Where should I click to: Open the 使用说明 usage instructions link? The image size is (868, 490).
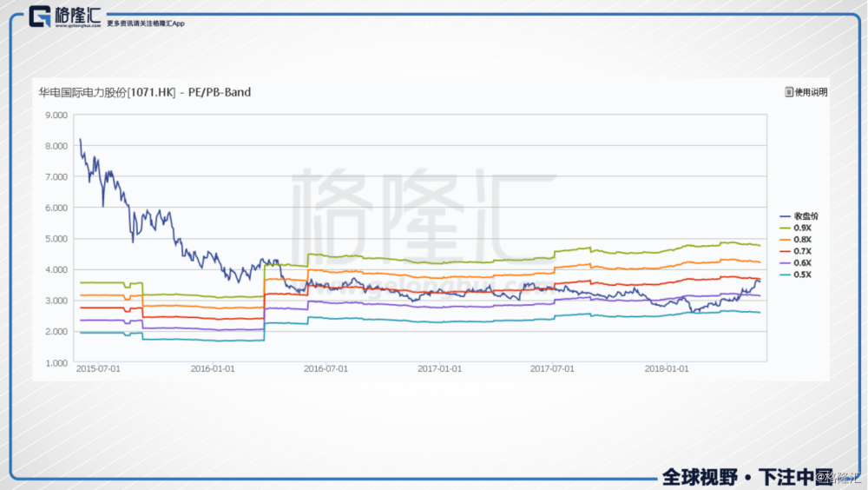(811, 92)
